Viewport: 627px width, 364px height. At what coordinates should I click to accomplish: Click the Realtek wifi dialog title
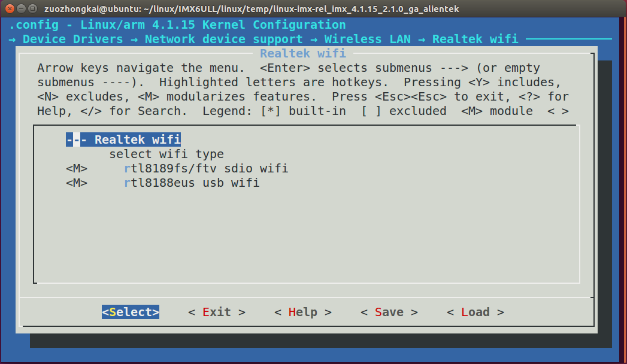pyautogui.click(x=302, y=53)
